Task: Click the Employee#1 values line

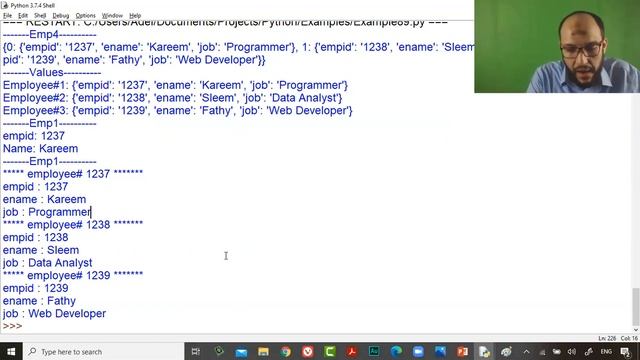Action: [x=176, y=85]
